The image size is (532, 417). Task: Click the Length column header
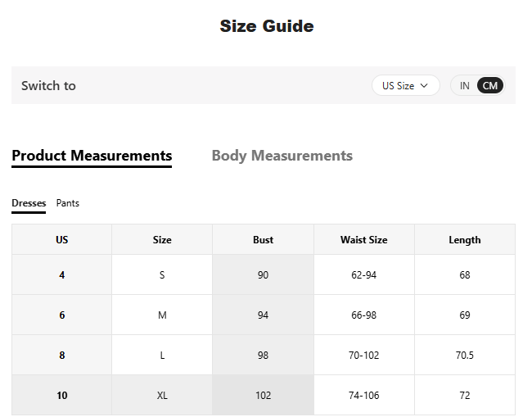pyautogui.click(x=465, y=240)
